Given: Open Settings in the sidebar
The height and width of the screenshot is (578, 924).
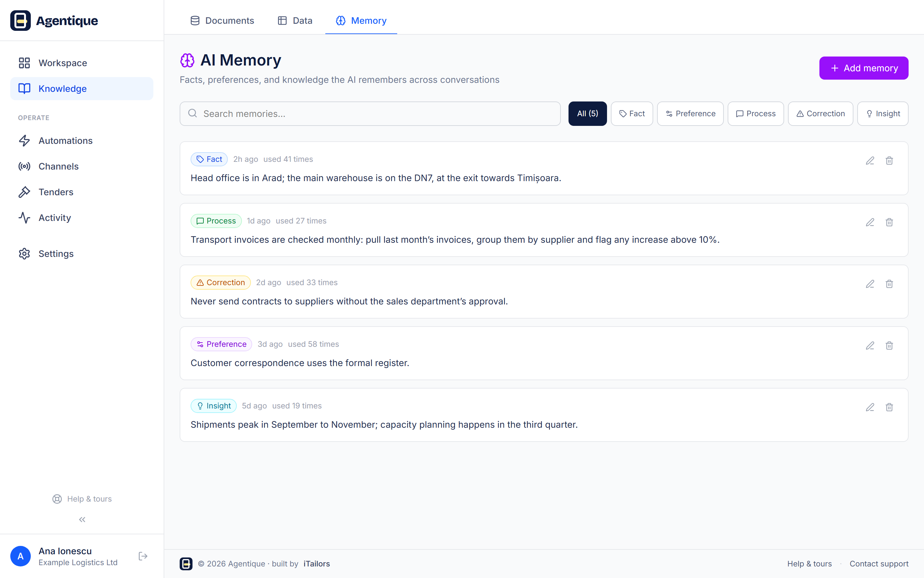Looking at the screenshot, I should tap(82, 253).
